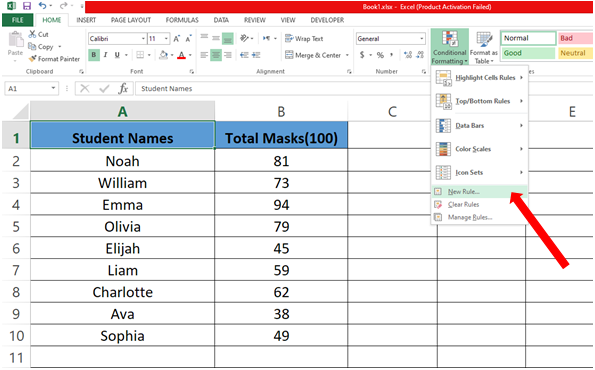Screen dimensions: 595x370
Task: Toggle Italic formatting
Action: [x=105, y=55]
